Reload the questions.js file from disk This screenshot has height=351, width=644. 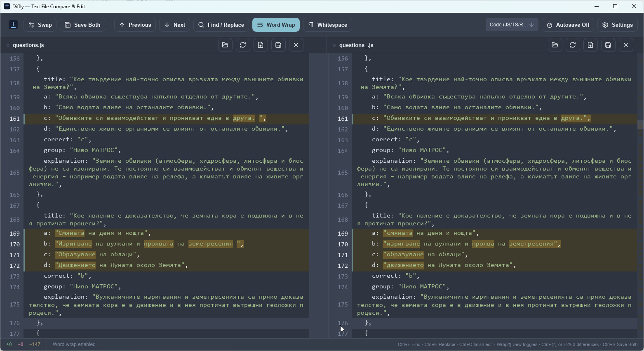pos(243,45)
